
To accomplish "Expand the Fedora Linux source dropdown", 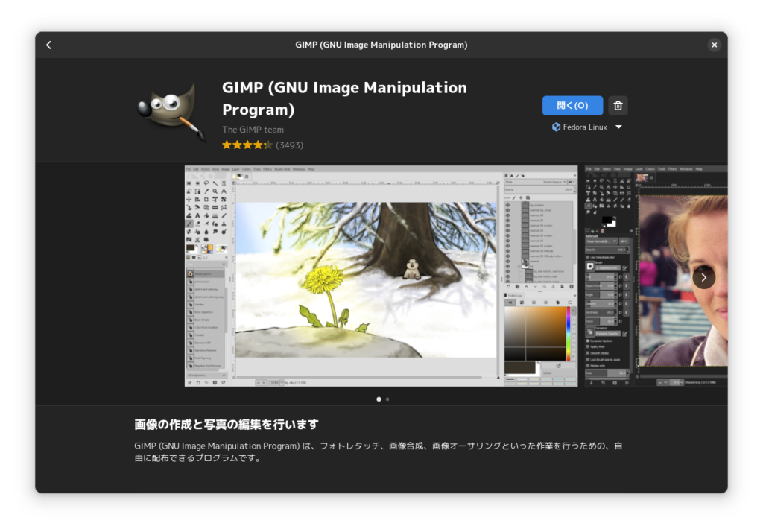I will [x=586, y=127].
